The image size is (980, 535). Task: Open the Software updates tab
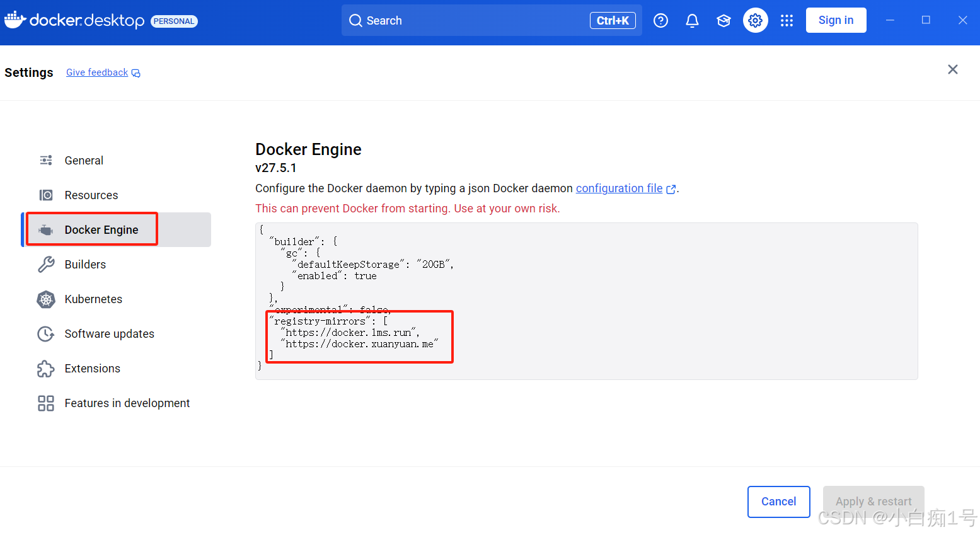click(x=116, y=333)
